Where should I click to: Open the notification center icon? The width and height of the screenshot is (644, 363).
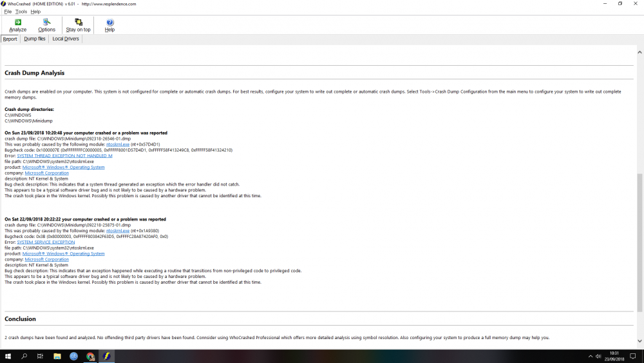[x=633, y=357]
